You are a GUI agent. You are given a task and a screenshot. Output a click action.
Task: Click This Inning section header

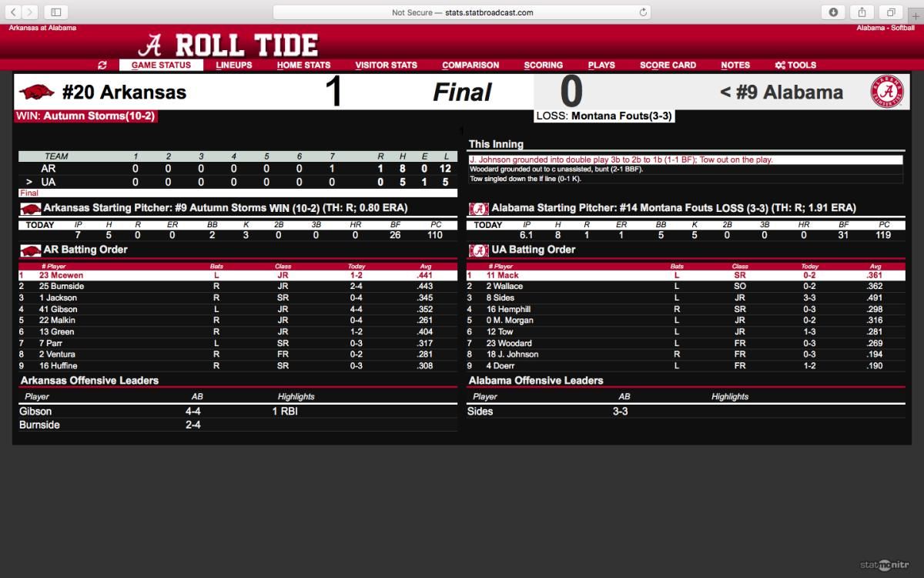tap(496, 144)
